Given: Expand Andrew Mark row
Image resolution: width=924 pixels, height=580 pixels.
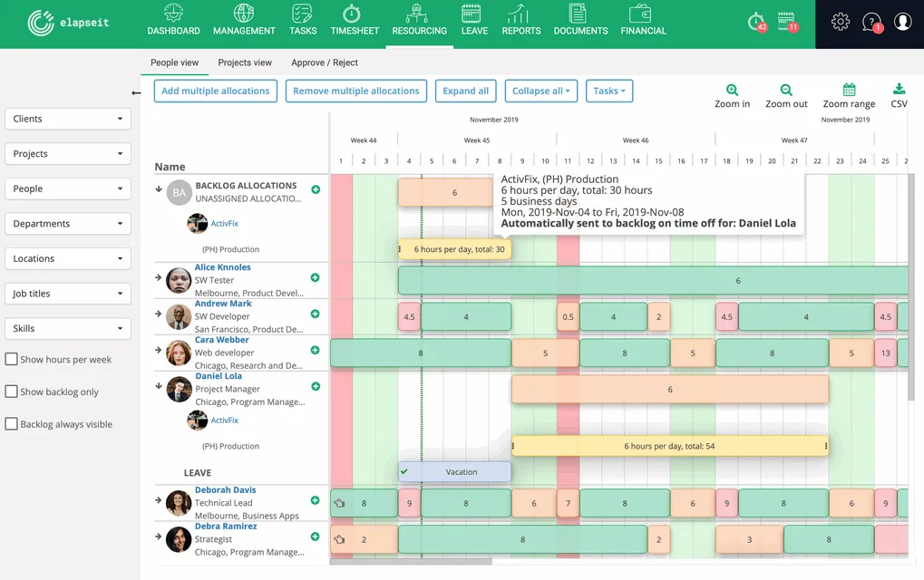Looking at the screenshot, I should [159, 314].
